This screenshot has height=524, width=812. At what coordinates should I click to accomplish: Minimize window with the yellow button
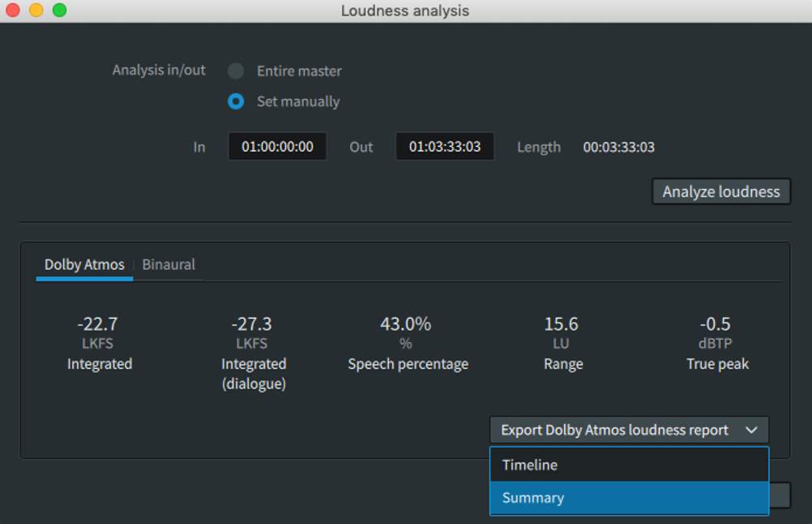point(36,11)
